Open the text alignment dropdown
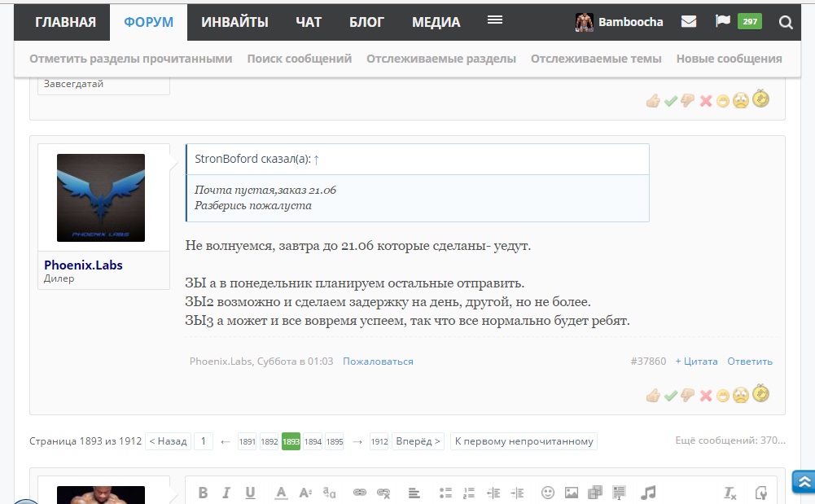The image size is (815, 504). [x=414, y=493]
